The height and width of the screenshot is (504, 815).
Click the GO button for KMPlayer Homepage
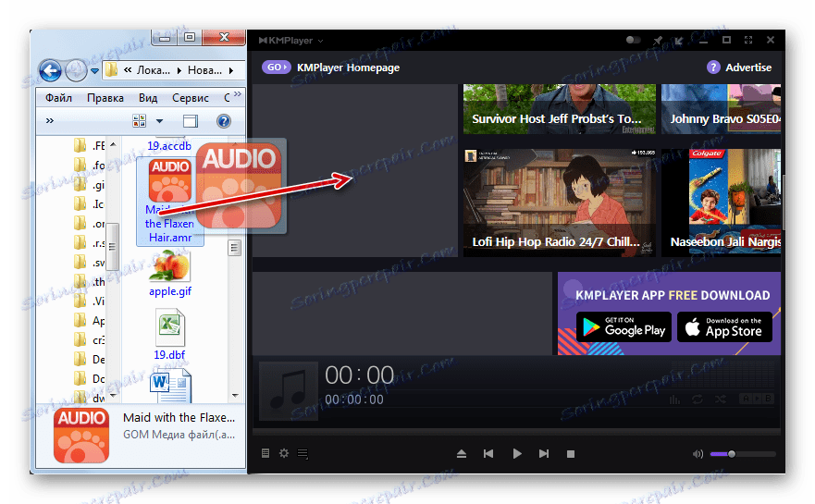click(276, 67)
